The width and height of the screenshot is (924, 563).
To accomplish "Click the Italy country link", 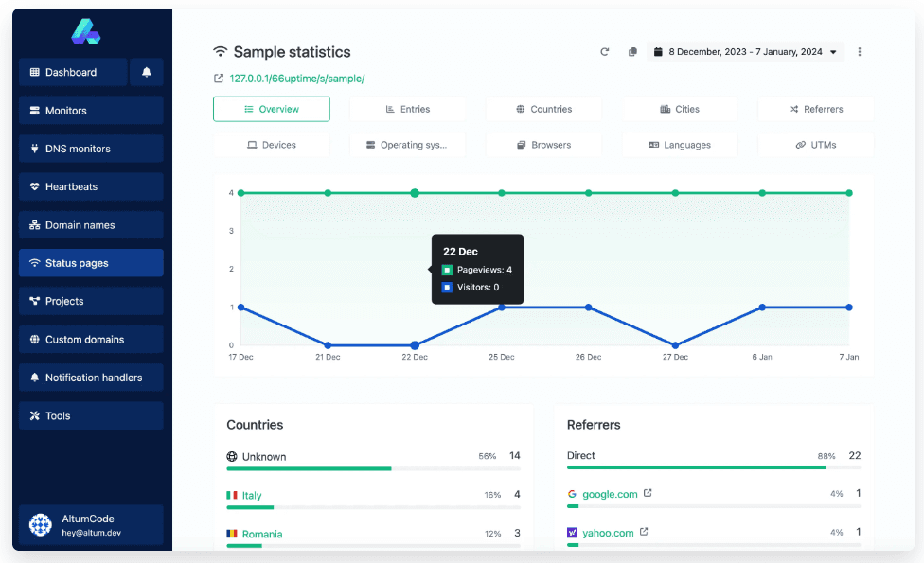I will [x=251, y=495].
